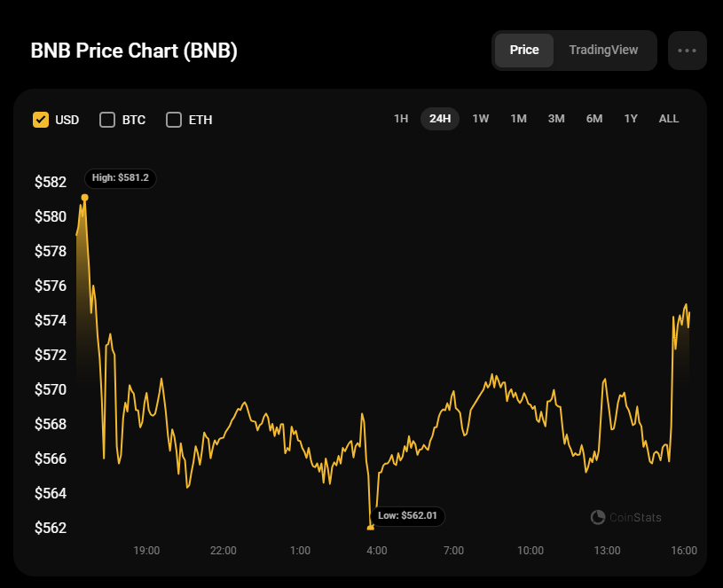Show the 3M price history
Viewport: 723px width, 588px height.
[x=556, y=119]
